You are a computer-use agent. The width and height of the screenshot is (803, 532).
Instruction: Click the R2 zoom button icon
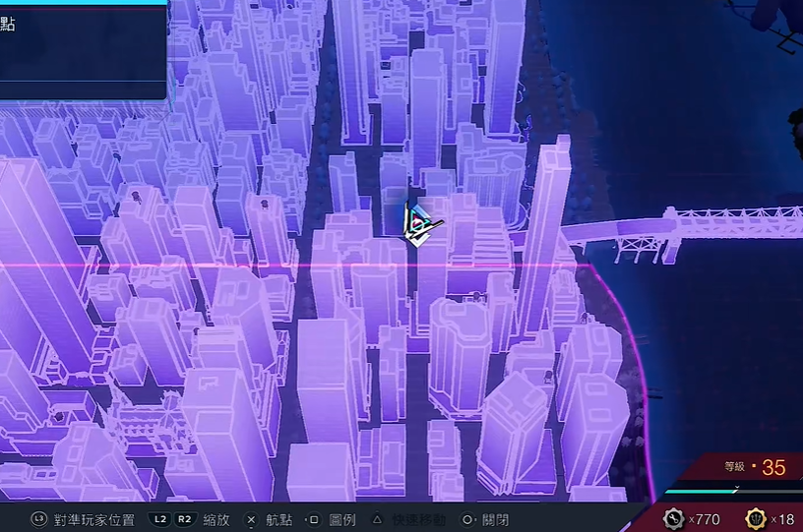(185, 520)
